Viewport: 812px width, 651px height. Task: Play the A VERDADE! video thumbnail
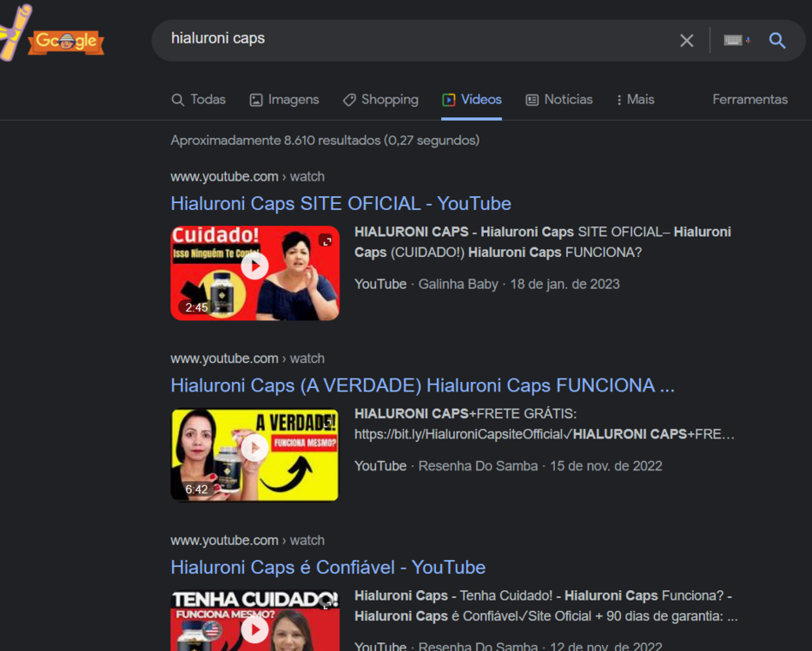point(254,448)
